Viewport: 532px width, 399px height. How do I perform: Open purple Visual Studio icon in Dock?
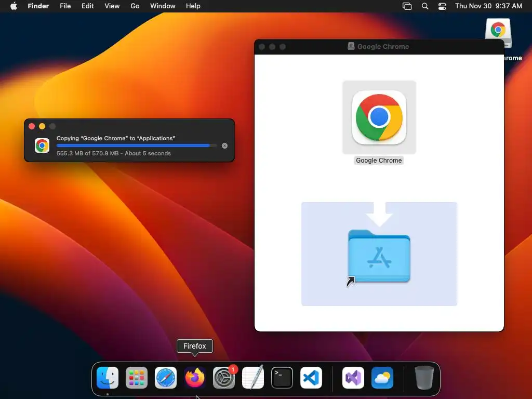(x=353, y=378)
